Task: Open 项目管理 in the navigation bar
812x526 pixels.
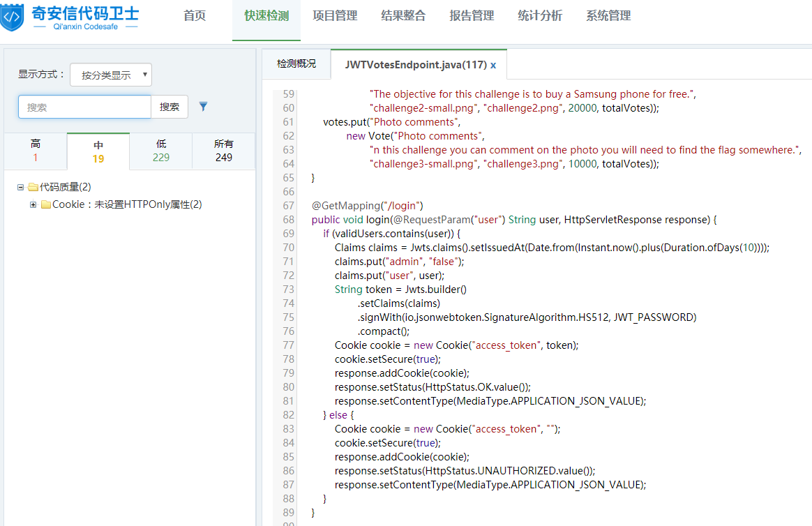Action: tap(335, 16)
